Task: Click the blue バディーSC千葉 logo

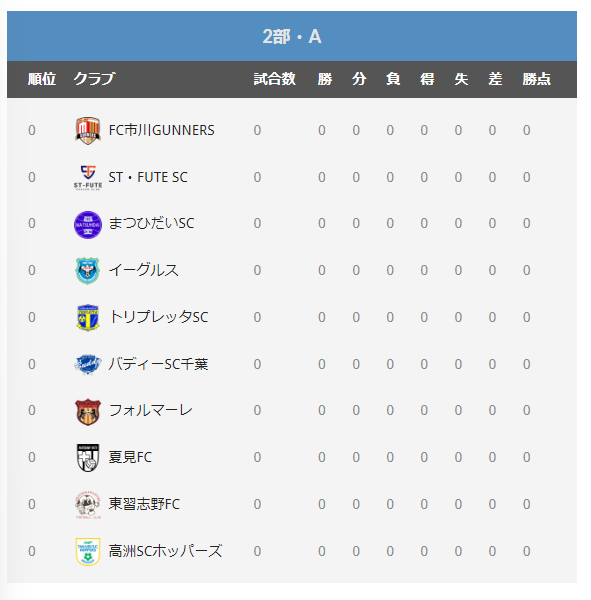Action: coord(88,364)
